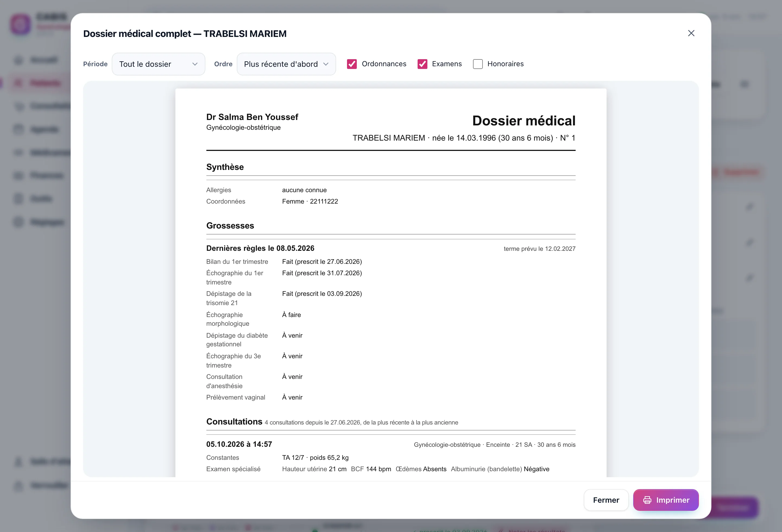Viewport: 782px width, 532px height.
Task: Click the Synthèse section heading
Action: point(225,167)
